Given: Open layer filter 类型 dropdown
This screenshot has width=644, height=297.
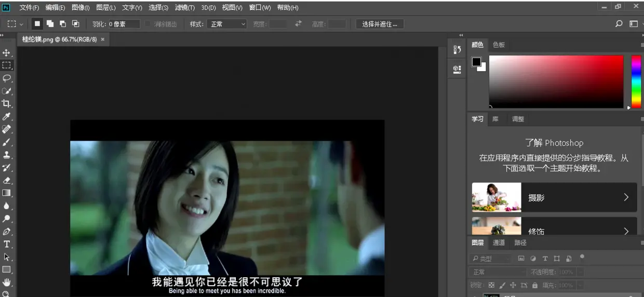Looking at the screenshot, I should (x=491, y=258).
